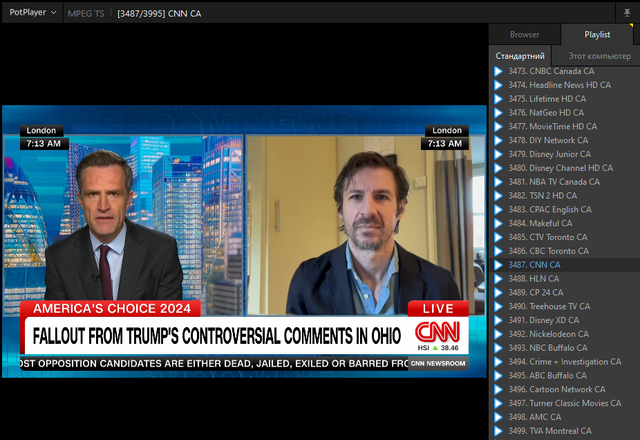
Task: Click play icon beside 3496. Cartoon Network CA
Action: point(498,390)
